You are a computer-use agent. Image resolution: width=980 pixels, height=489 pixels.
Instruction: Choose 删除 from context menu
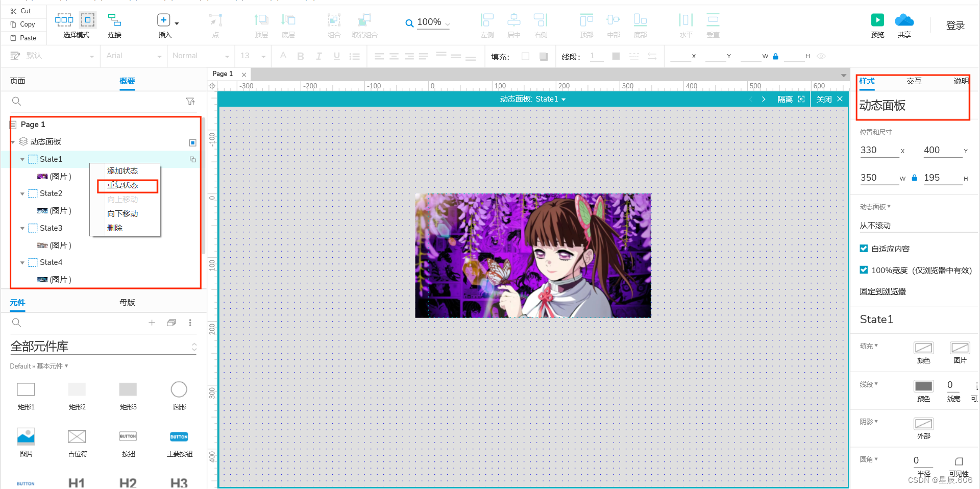[x=115, y=228]
